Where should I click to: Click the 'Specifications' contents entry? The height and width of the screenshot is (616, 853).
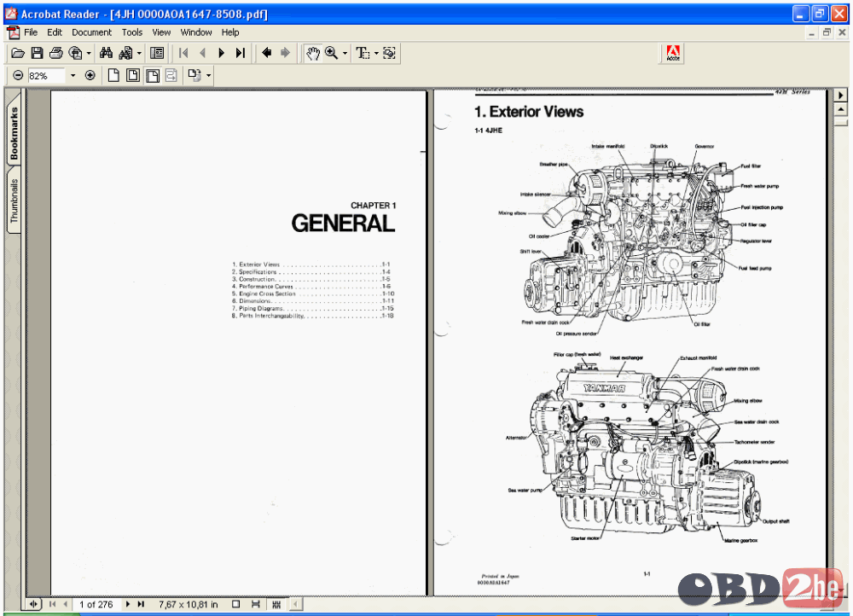click(258, 271)
